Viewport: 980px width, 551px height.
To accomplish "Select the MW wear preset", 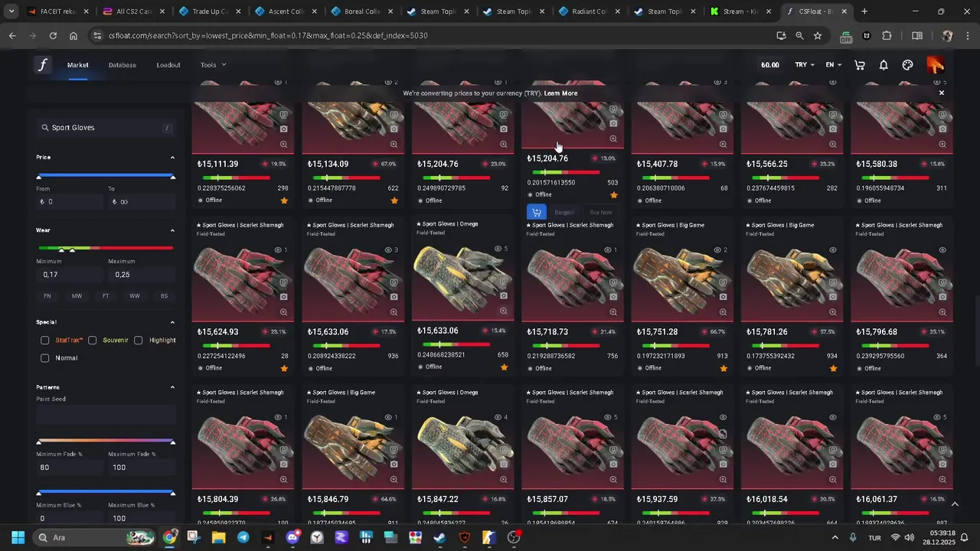I will (x=77, y=296).
